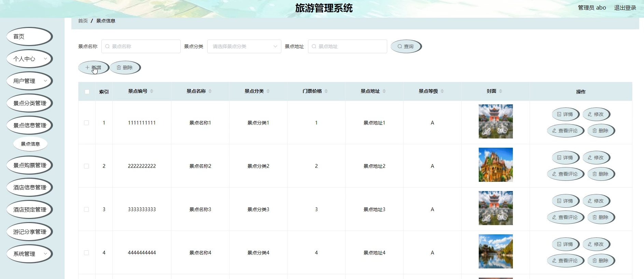Viewport: 644px width, 279px height.
Task: Click 查看评论 for 景点名称2 row
Action: (x=565, y=174)
